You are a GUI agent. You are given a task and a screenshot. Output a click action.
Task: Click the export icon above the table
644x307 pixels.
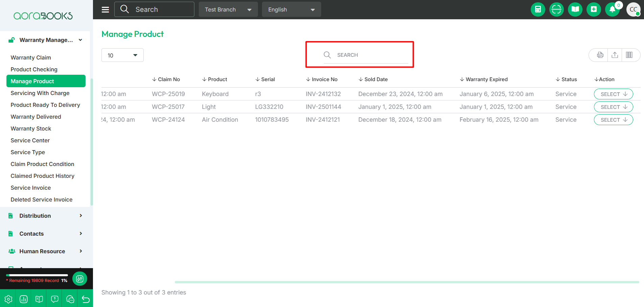pos(615,55)
